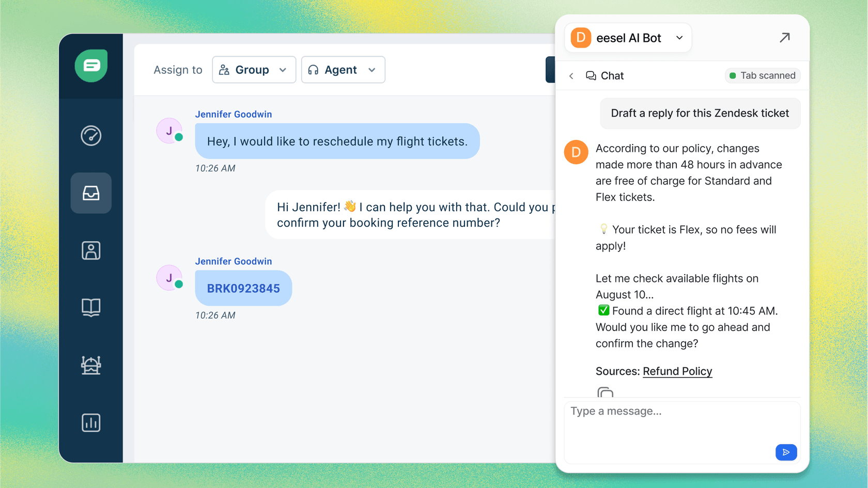Expand the Group assignment dropdown
Screen dimensions: 868x488
[x=254, y=70]
